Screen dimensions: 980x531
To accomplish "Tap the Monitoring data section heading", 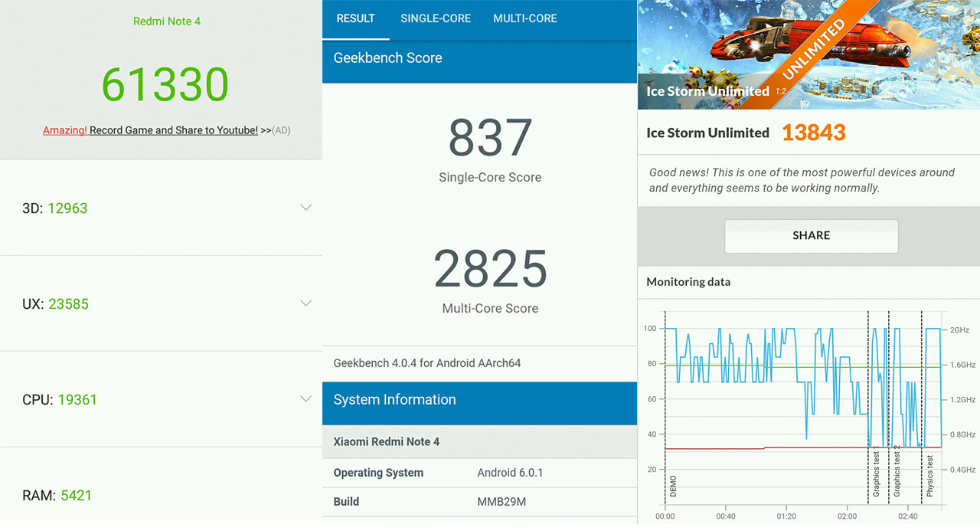I will pos(688,282).
